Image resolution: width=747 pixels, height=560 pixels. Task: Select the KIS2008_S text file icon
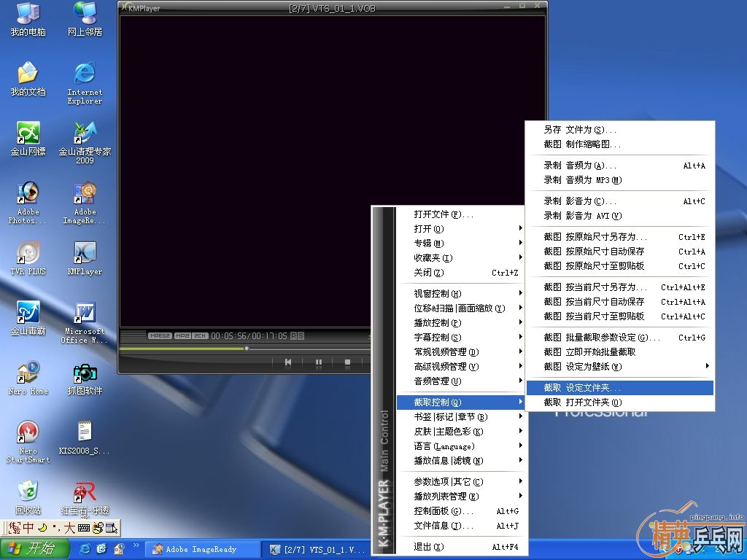85,438
